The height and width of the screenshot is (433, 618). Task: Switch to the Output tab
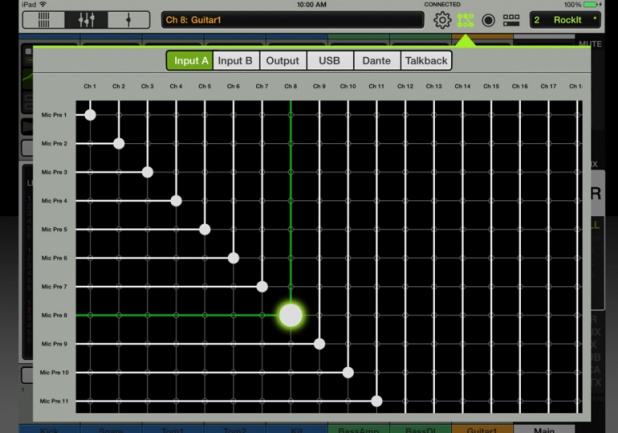click(x=283, y=61)
